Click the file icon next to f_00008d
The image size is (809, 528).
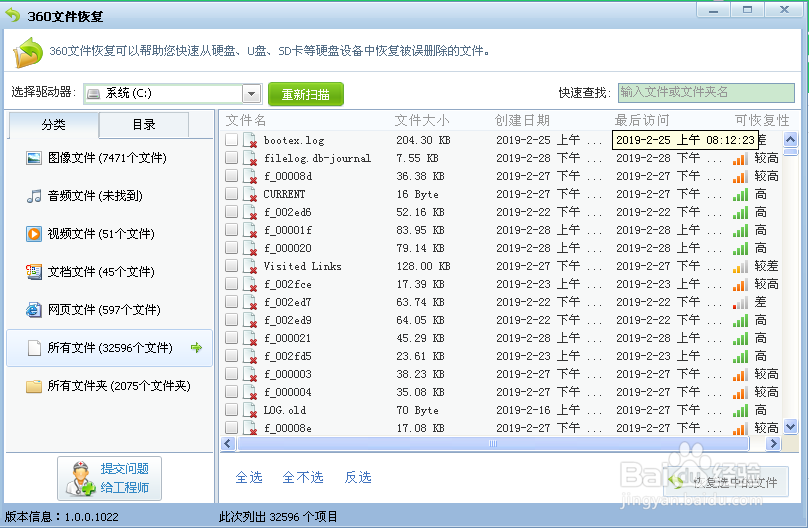[250, 177]
